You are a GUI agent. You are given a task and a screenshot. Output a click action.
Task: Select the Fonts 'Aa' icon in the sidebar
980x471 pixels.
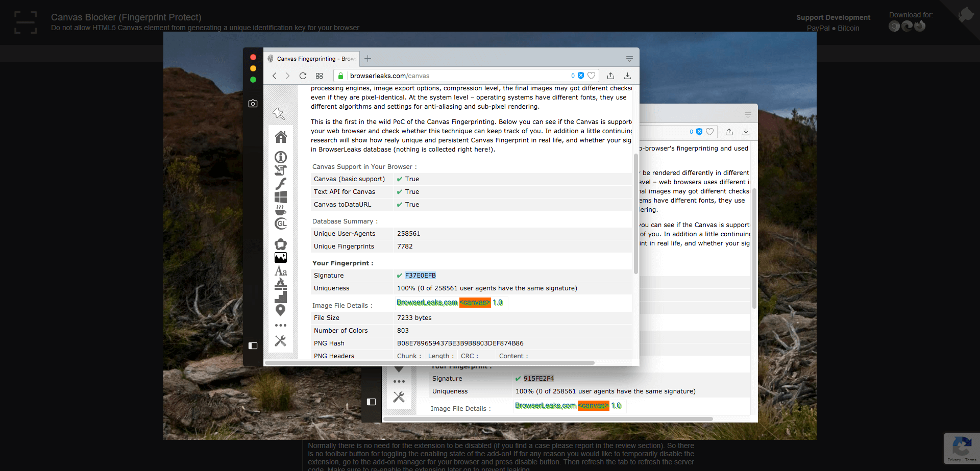[x=281, y=271]
